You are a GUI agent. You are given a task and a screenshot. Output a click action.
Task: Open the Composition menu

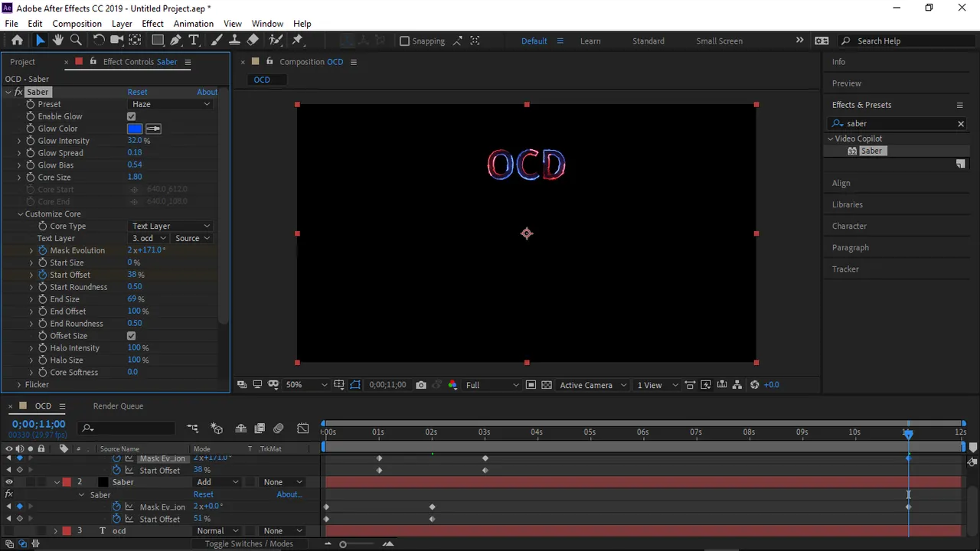tap(77, 24)
